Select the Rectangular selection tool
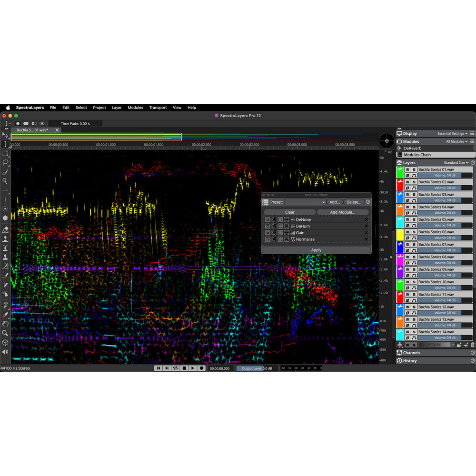 click(5, 153)
